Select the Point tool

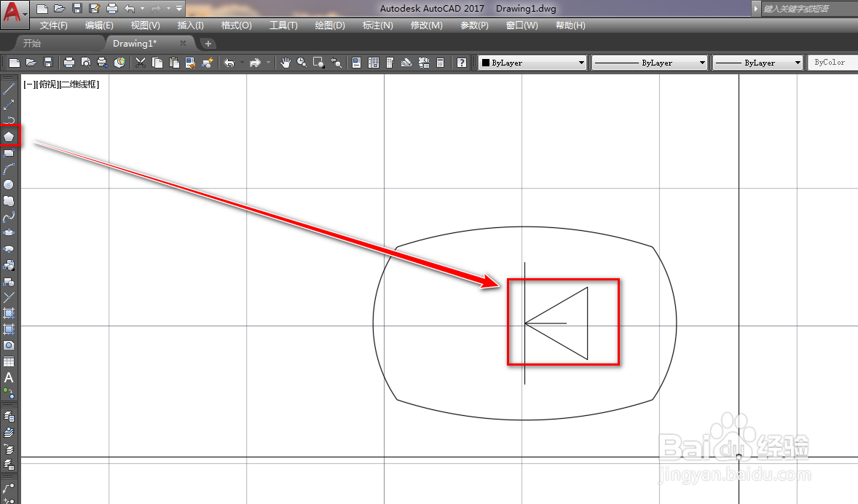click(9, 297)
